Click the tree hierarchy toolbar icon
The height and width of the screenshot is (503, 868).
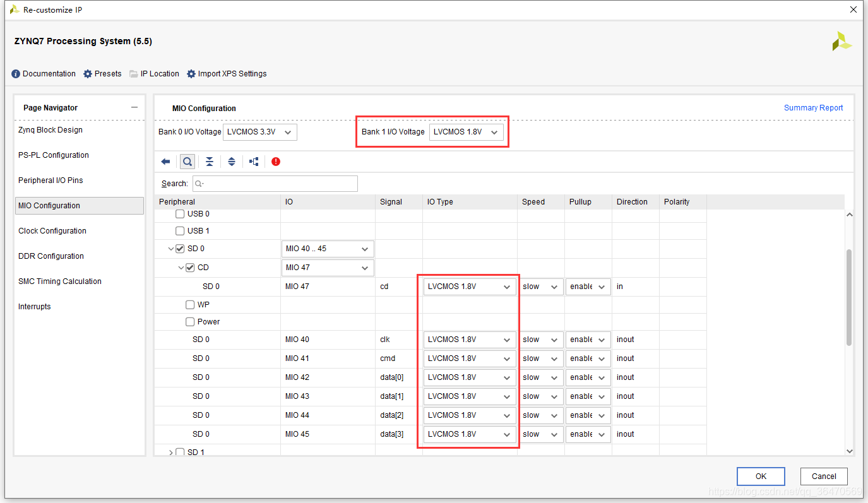tap(254, 162)
